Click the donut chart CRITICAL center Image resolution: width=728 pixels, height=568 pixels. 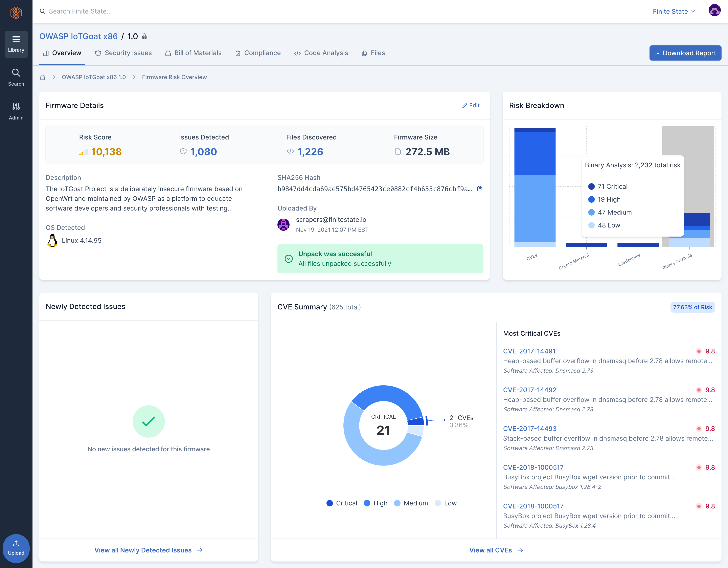coord(383,425)
